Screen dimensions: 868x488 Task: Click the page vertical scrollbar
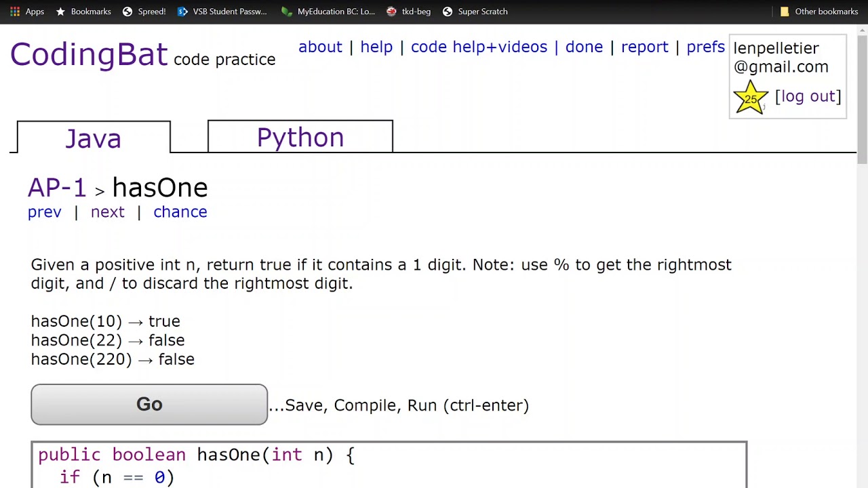(862, 256)
